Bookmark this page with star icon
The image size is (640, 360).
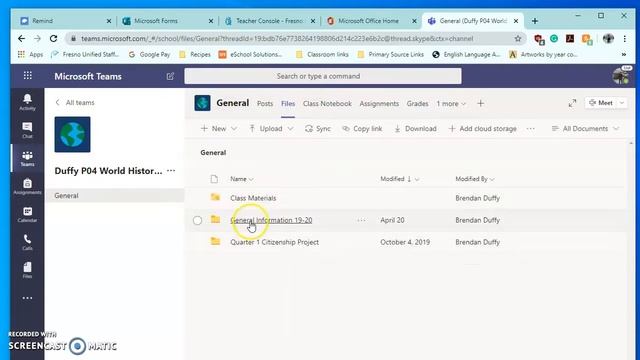[x=518, y=38]
